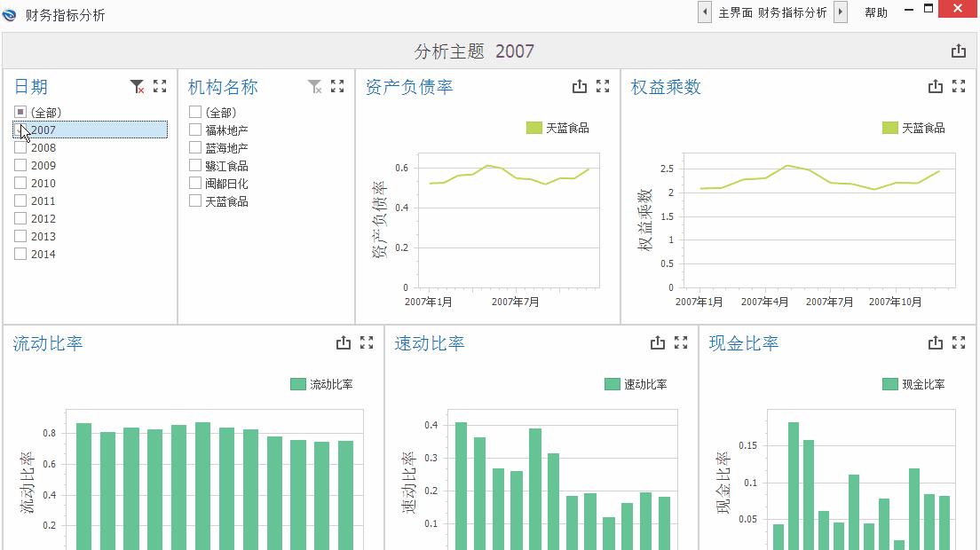Click the 分析主题 2007 header title
The height and width of the screenshot is (550, 980).
coord(474,51)
